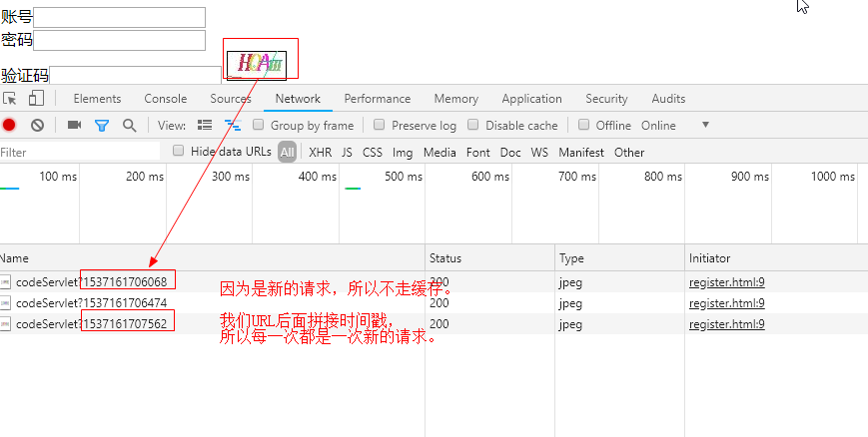Switch to the Application tab

coord(532,99)
